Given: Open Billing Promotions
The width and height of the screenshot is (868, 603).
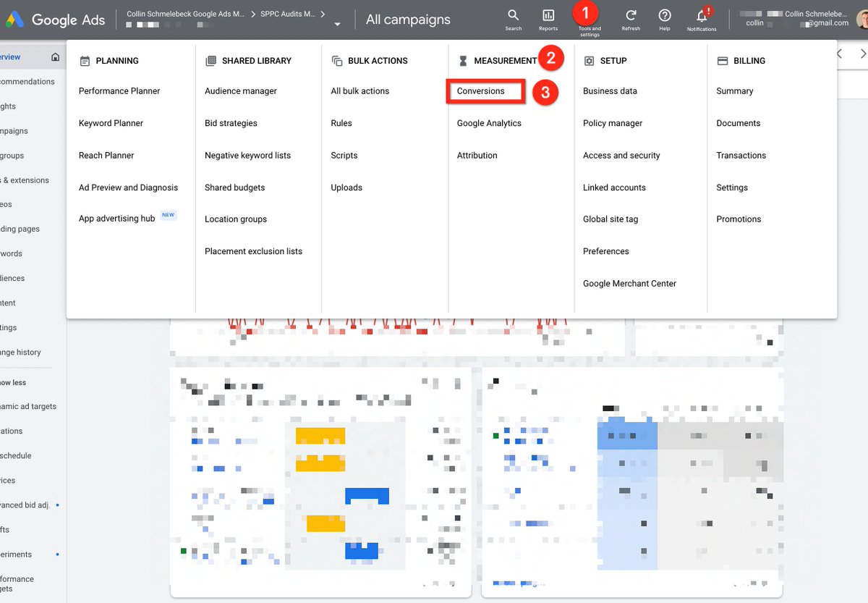Looking at the screenshot, I should 739,219.
